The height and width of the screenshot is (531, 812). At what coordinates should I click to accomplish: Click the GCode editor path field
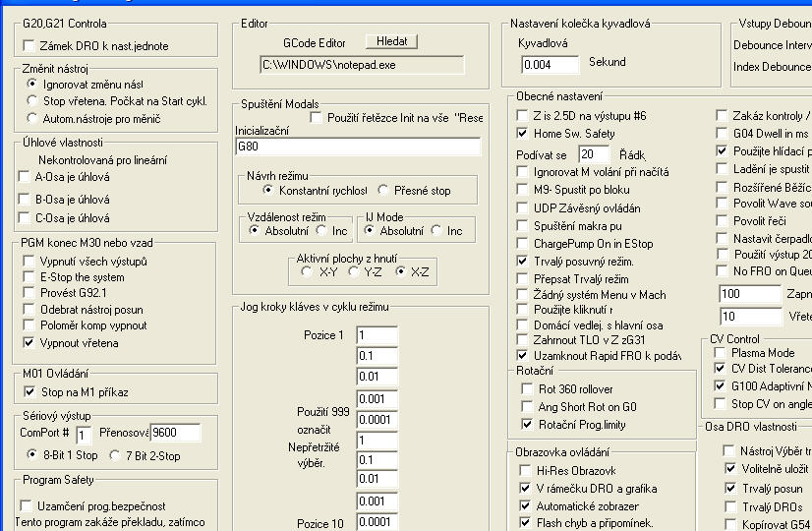point(361,64)
